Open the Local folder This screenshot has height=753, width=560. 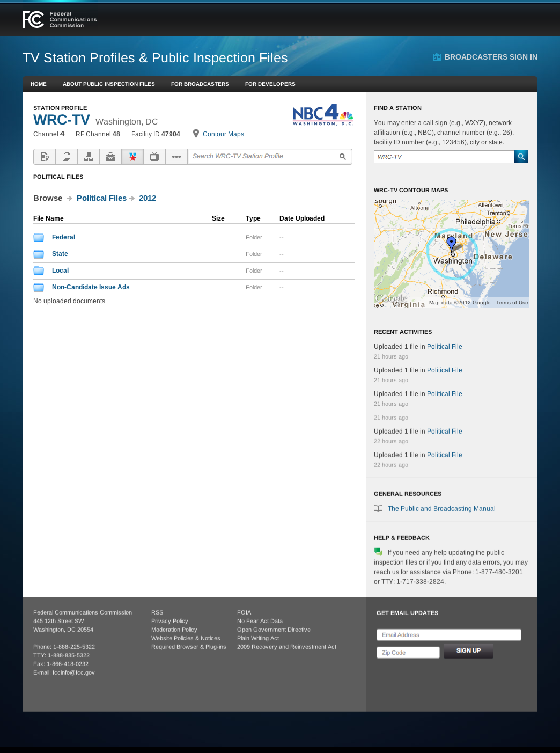coord(61,271)
